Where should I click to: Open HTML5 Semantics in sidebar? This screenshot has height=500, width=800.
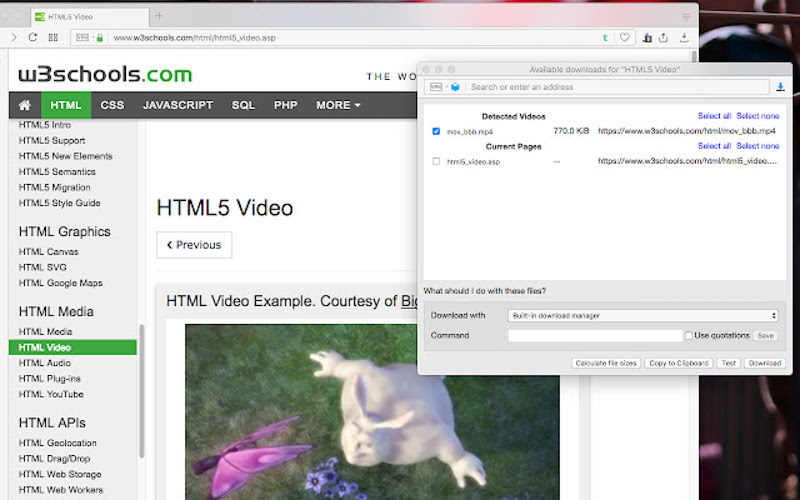57,172
